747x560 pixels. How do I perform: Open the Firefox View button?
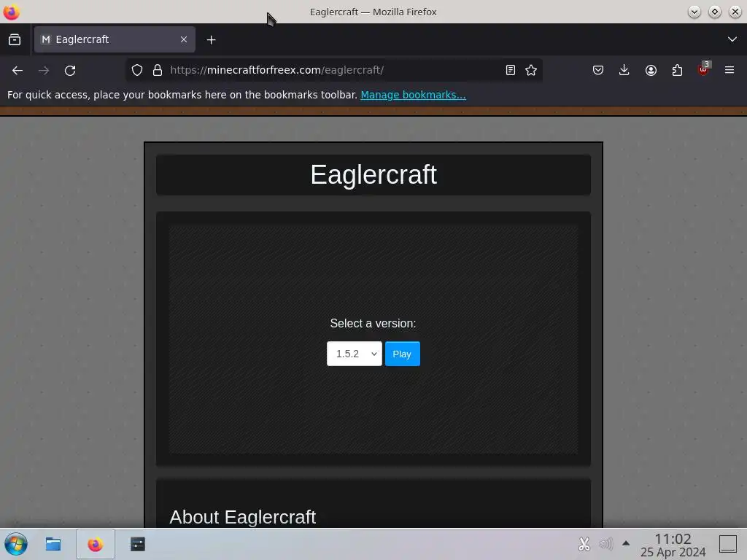pyautogui.click(x=15, y=39)
